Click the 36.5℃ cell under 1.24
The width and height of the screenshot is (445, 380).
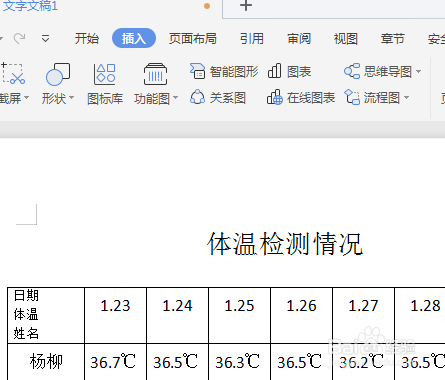[177, 362]
